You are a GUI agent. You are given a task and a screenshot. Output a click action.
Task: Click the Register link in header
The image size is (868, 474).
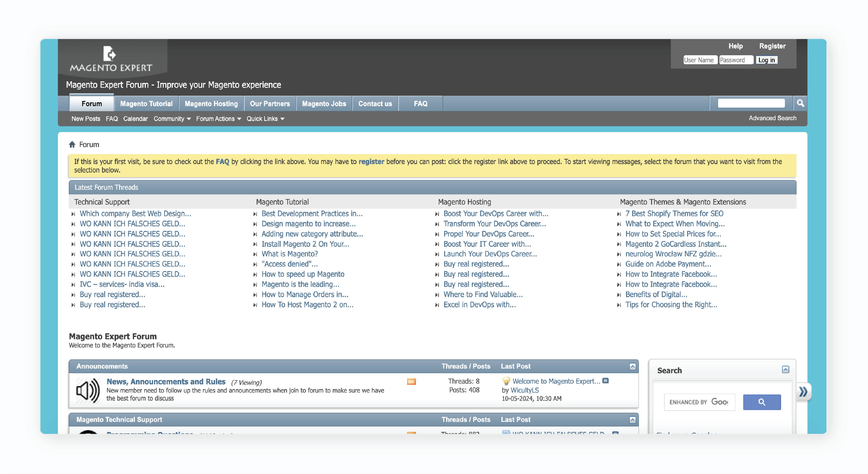tap(772, 46)
